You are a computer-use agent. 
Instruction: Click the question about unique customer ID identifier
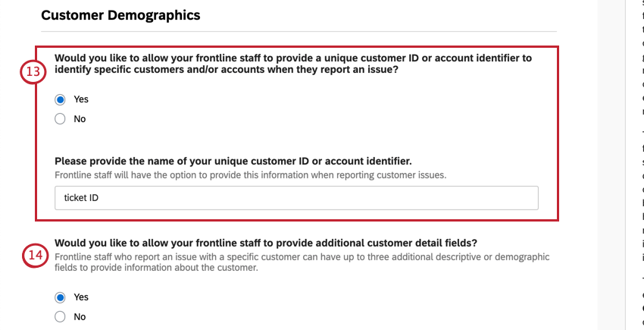[x=293, y=64]
